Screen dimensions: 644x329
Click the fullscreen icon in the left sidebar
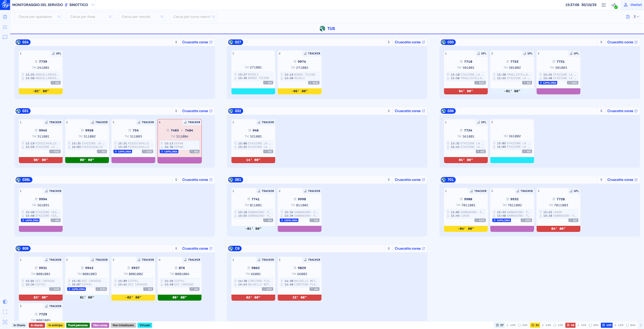coord(5,312)
